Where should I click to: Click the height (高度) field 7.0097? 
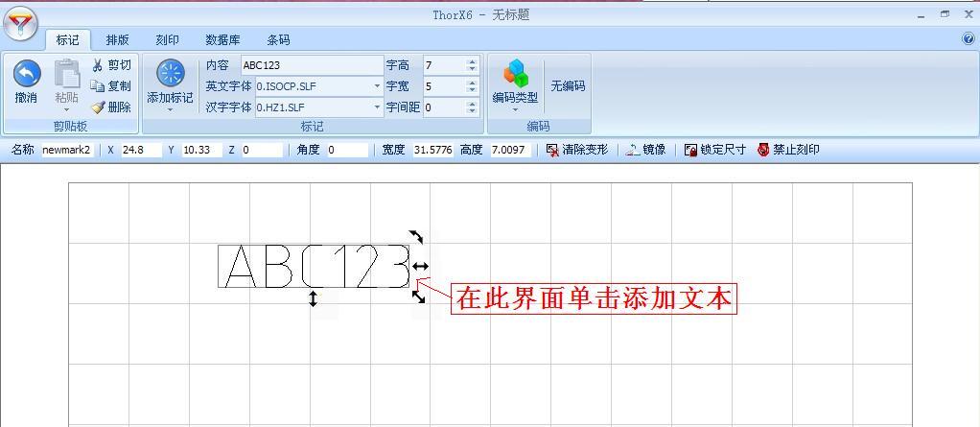511,150
